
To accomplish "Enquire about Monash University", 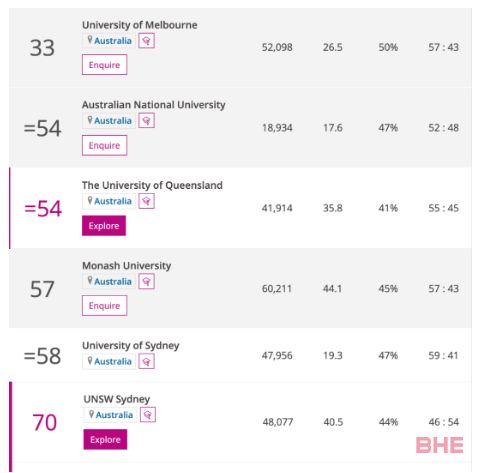I will coord(104,306).
